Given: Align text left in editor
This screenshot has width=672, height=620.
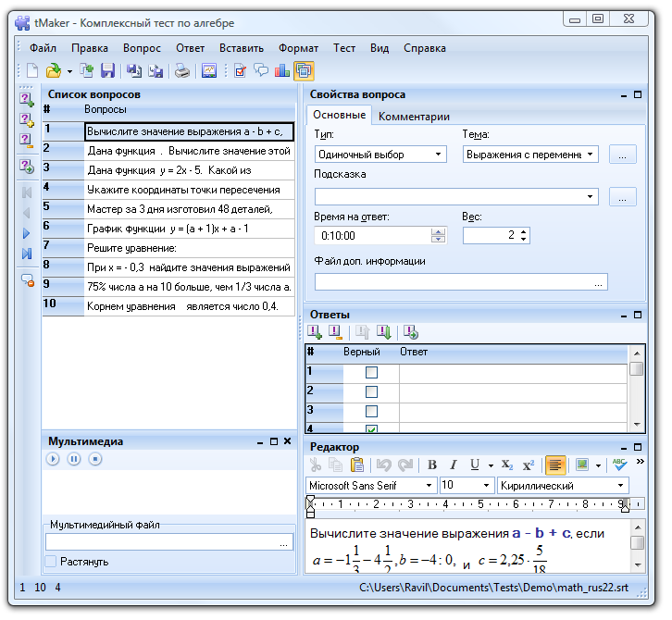Looking at the screenshot, I should click(555, 465).
